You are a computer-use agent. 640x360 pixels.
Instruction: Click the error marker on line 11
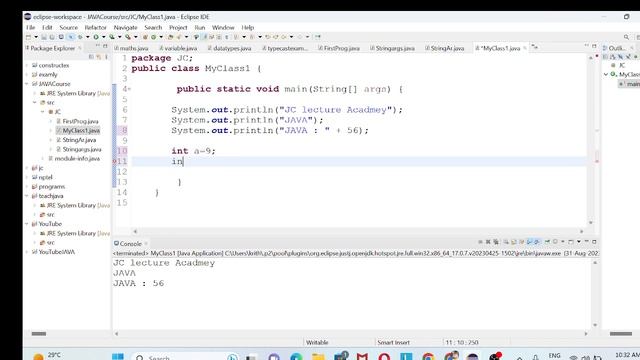click(115, 162)
